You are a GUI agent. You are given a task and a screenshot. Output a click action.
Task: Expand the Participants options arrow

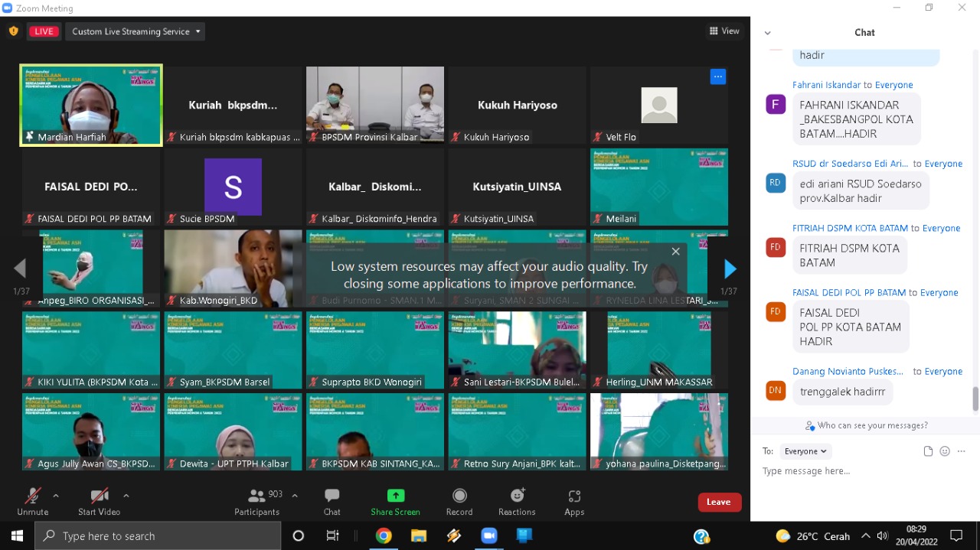(295, 496)
